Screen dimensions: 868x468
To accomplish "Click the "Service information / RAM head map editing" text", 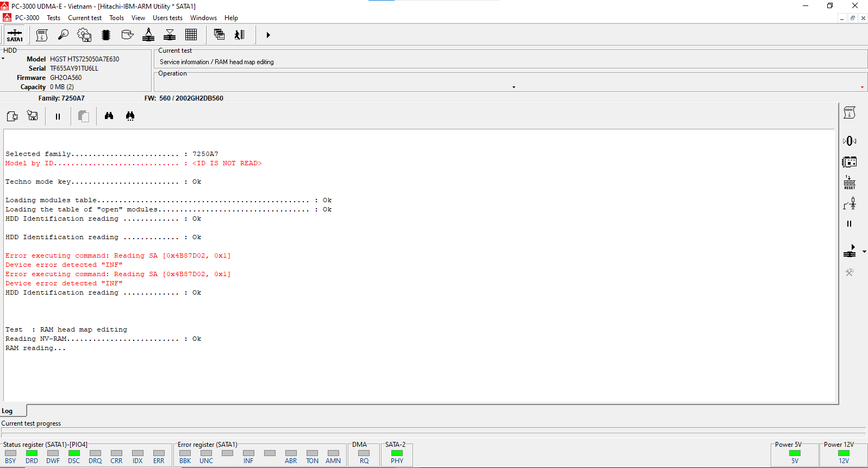I will click(x=217, y=62).
